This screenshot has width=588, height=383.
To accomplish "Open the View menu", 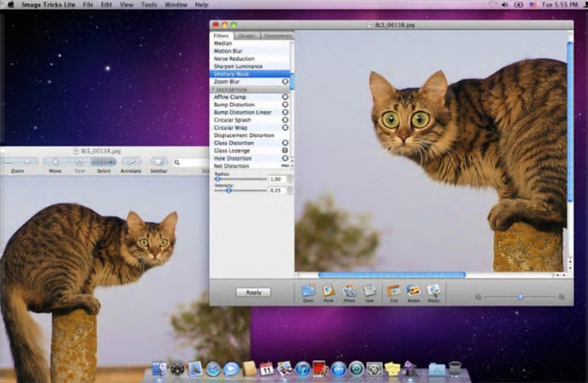I will tap(126, 5).
